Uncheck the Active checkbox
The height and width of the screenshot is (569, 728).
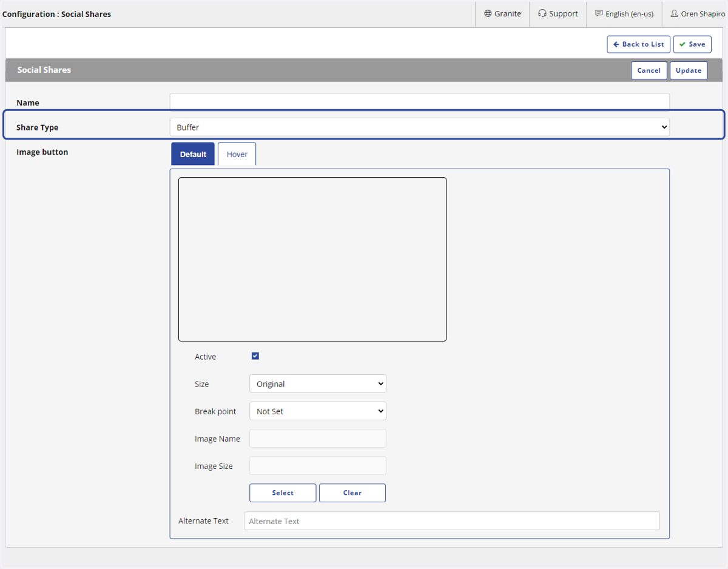tap(255, 356)
